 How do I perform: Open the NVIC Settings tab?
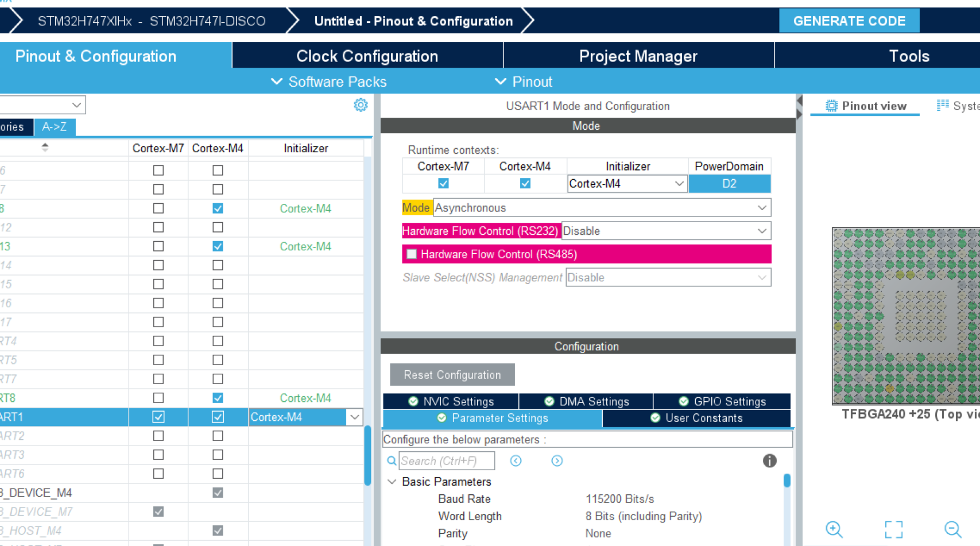(451, 401)
